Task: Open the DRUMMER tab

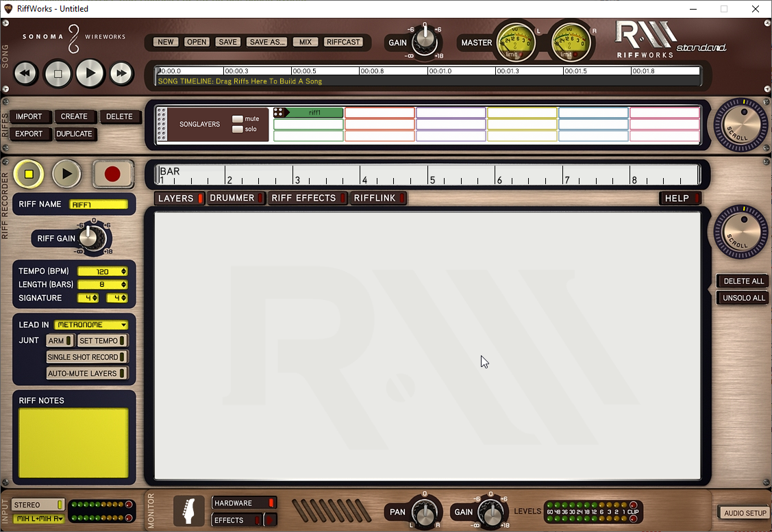Action: [x=236, y=198]
